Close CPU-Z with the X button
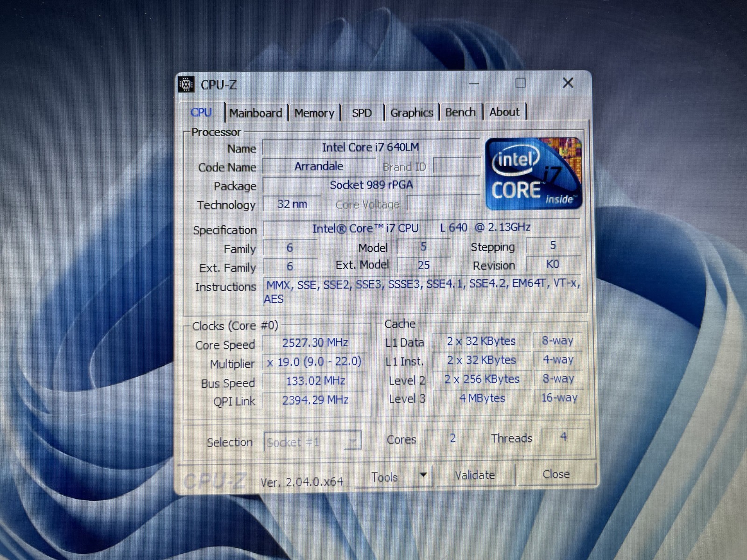747x560 pixels. click(x=568, y=83)
